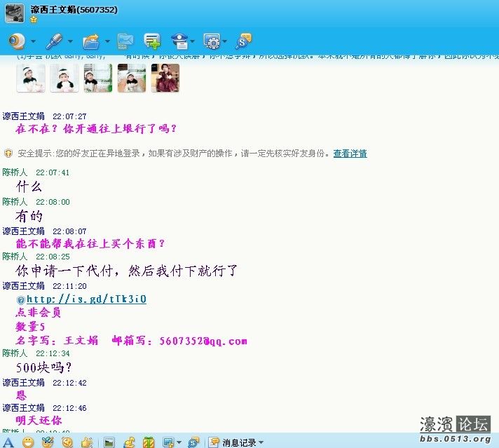
Task: Open the first baby photo thumbnail
Action: click(x=31, y=79)
